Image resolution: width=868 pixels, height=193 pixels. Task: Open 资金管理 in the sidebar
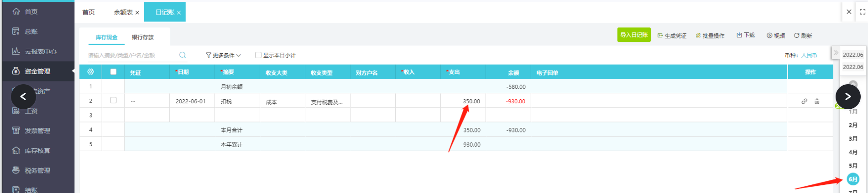[x=37, y=71]
